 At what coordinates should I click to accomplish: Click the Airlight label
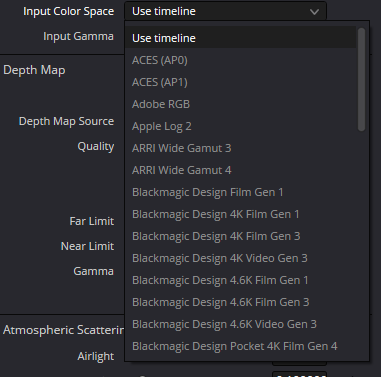[x=96, y=356]
